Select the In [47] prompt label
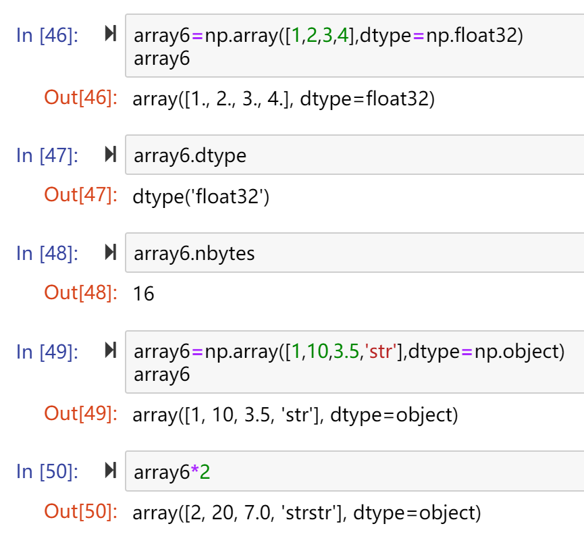The width and height of the screenshot is (584, 549). coord(47,156)
